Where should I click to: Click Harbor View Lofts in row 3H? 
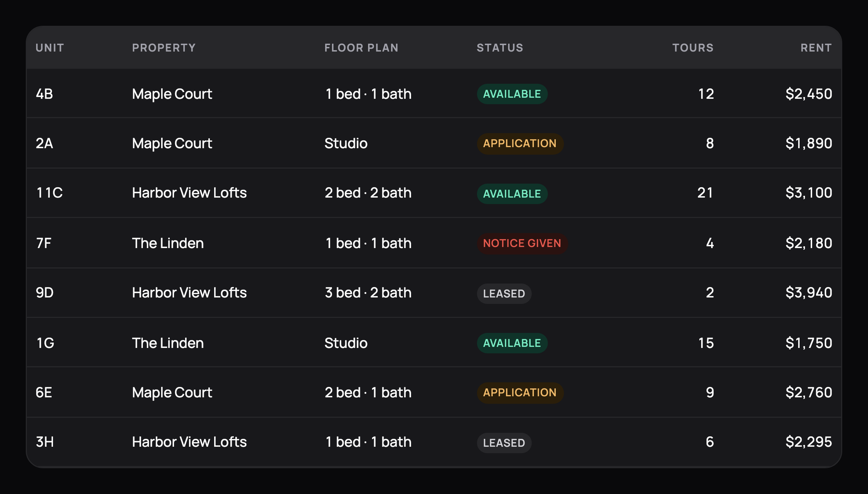(189, 442)
